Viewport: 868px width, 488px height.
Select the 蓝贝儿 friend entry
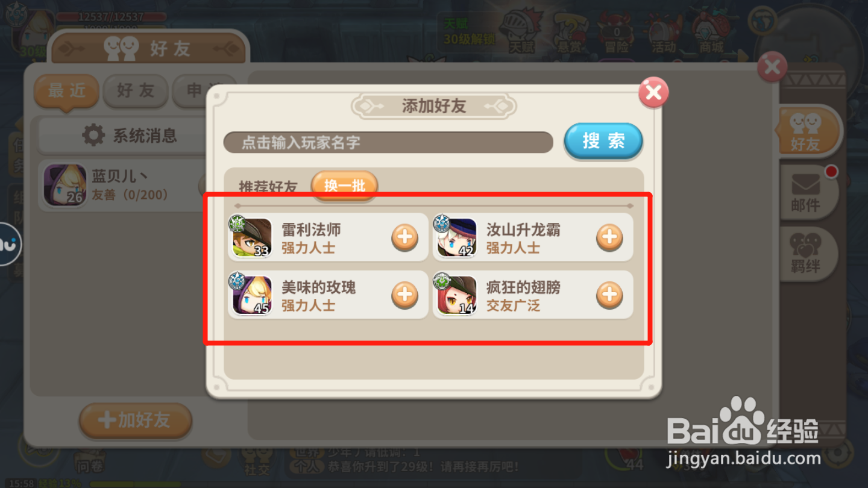tap(124, 186)
